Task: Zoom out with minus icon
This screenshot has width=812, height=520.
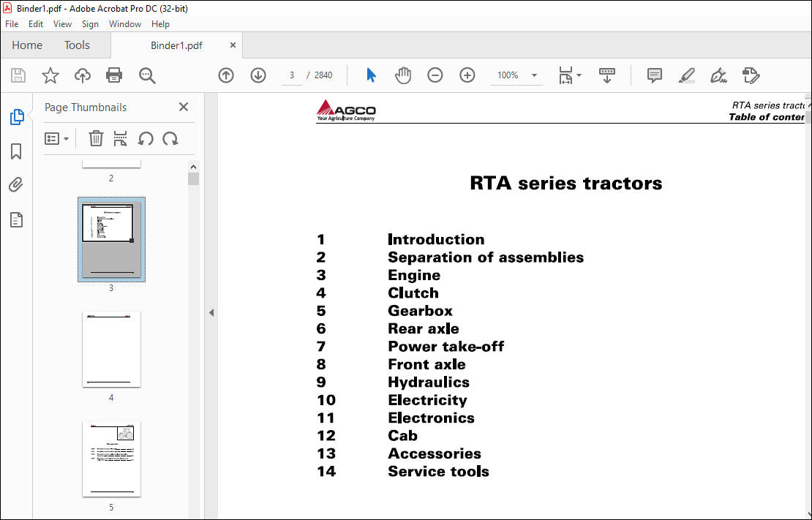Action: [x=435, y=75]
